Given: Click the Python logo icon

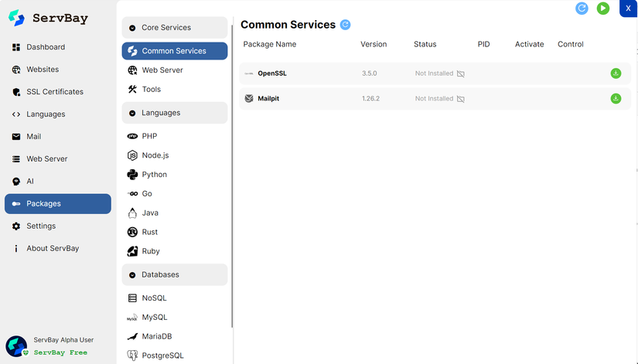Looking at the screenshot, I should click(132, 175).
